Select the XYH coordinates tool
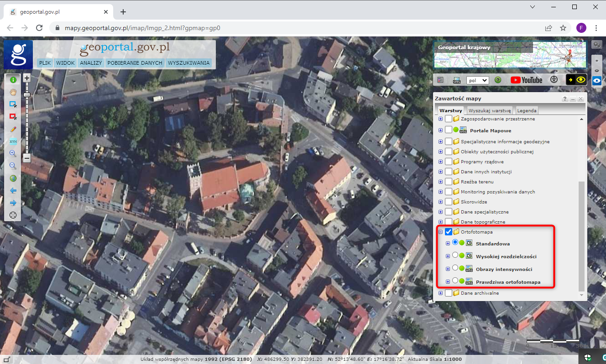This screenshot has height=364, width=606. tap(13, 141)
